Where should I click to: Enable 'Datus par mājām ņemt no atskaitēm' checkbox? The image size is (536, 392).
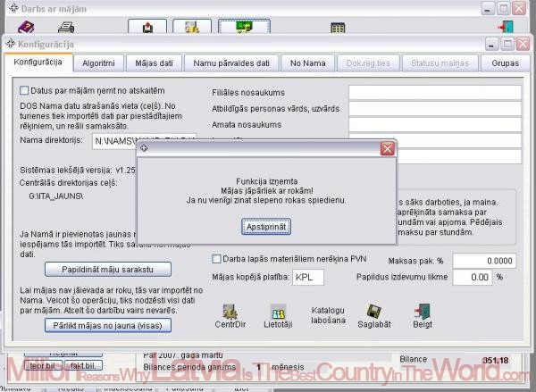pyautogui.click(x=25, y=90)
